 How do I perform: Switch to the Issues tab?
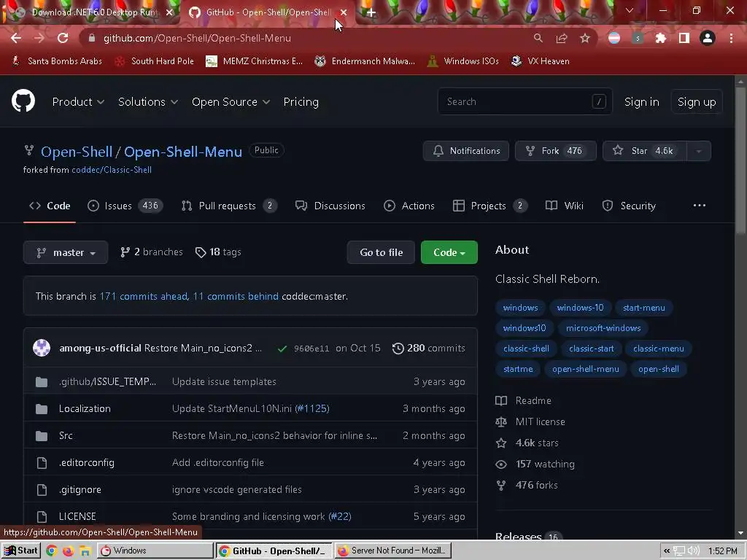tap(125, 206)
